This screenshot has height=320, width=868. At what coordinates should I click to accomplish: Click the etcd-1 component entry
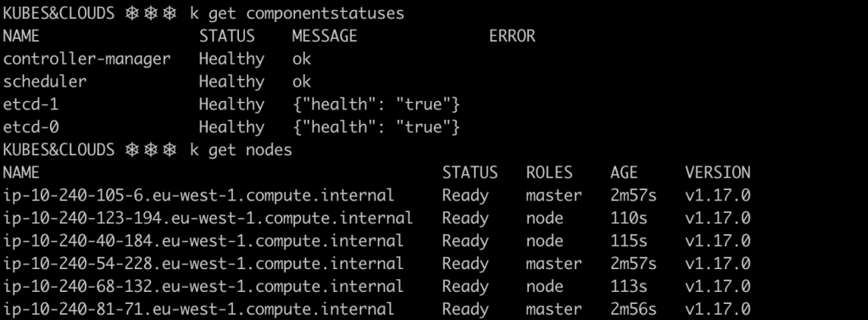point(31,104)
